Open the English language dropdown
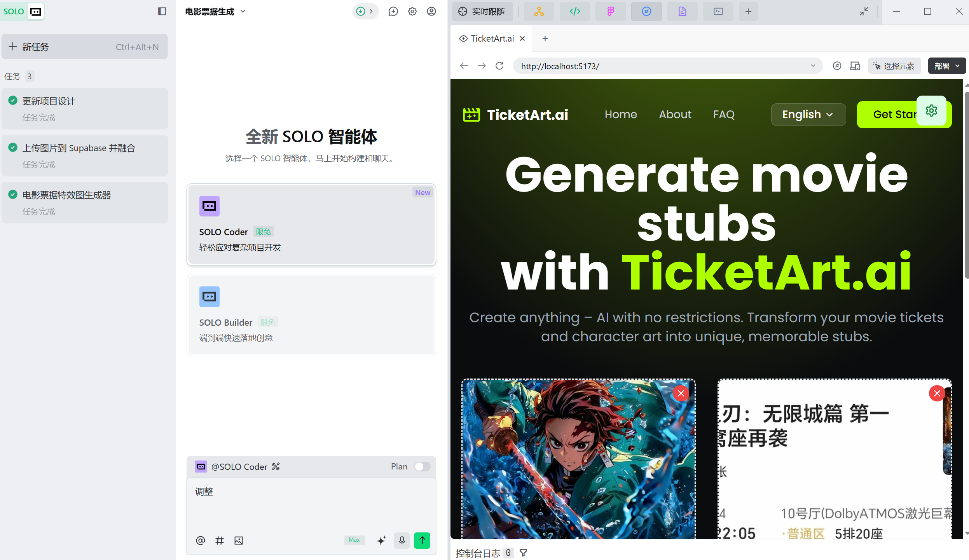The image size is (969, 560). [808, 114]
